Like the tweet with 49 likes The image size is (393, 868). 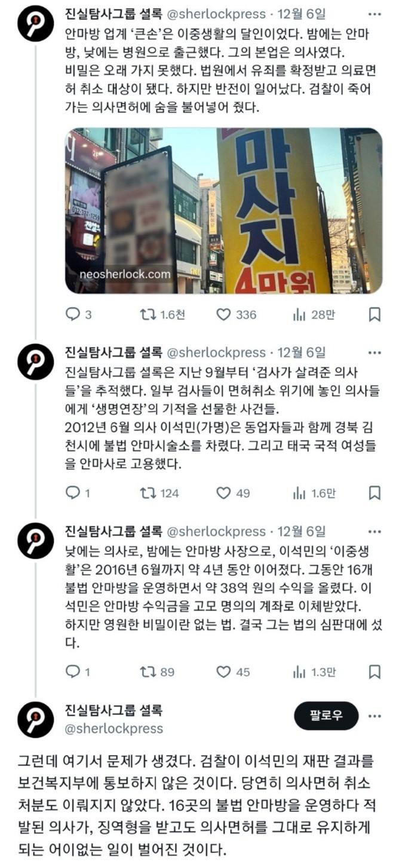[233, 493]
